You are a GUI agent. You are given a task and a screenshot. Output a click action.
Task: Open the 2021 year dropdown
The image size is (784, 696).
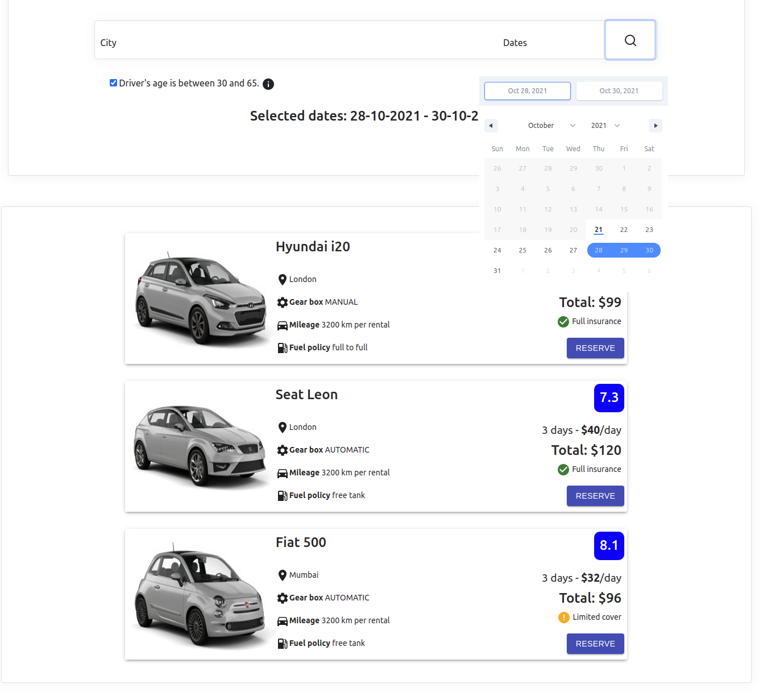point(605,126)
